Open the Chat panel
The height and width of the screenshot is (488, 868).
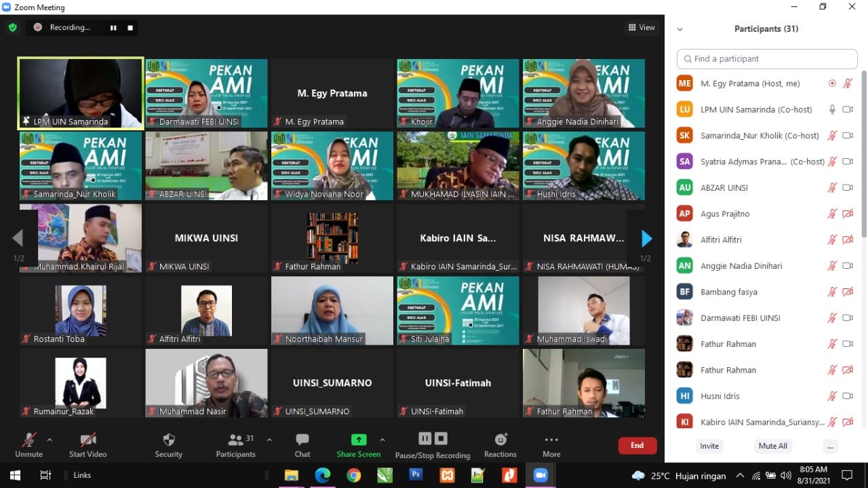[302, 445]
